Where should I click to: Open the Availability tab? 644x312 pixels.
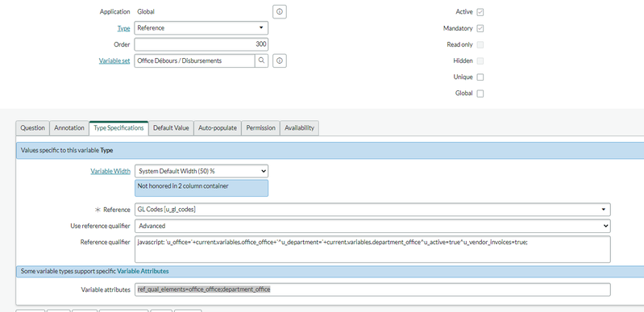299,128
